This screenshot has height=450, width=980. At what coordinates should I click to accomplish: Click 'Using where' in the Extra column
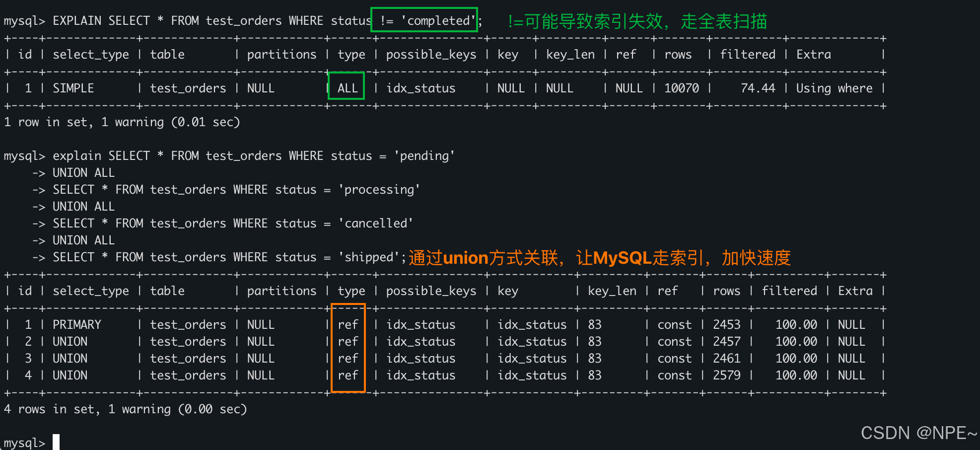834,88
